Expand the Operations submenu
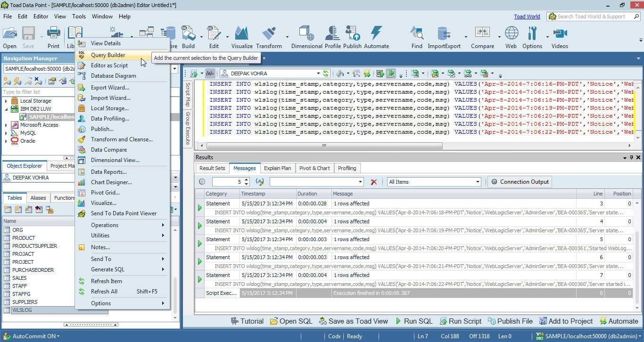 pyautogui.click(x=122, y=225)
